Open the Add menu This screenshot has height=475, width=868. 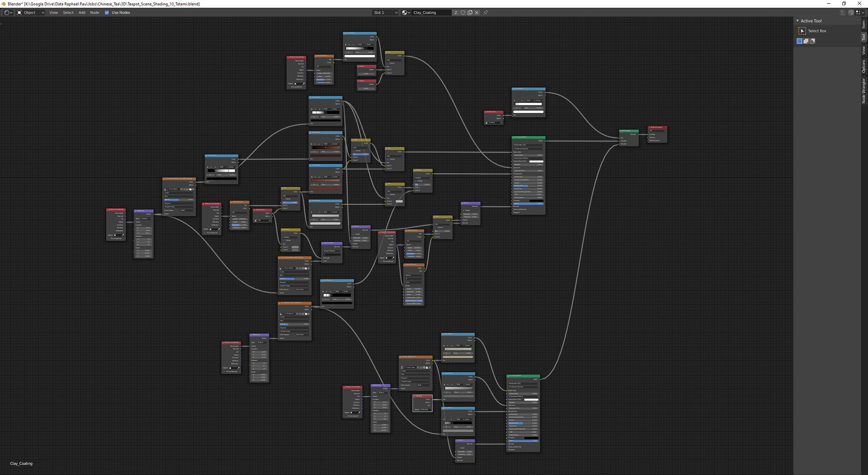(82, 13)
